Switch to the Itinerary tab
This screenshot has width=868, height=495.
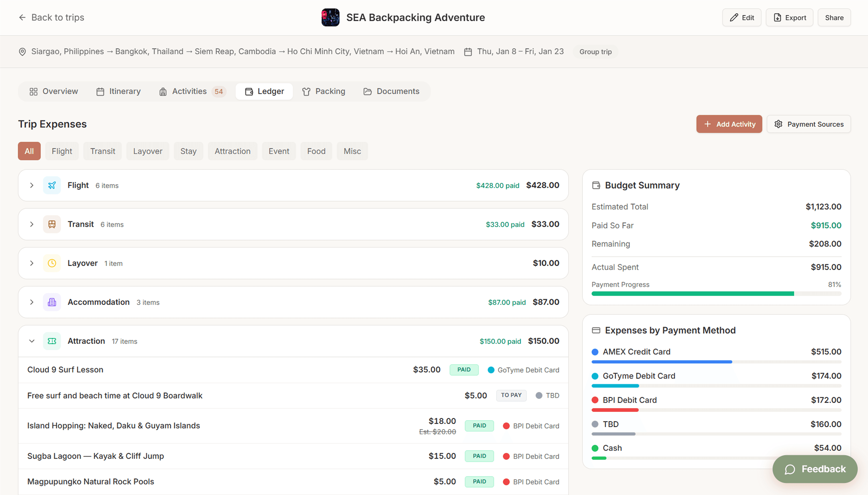118,91
